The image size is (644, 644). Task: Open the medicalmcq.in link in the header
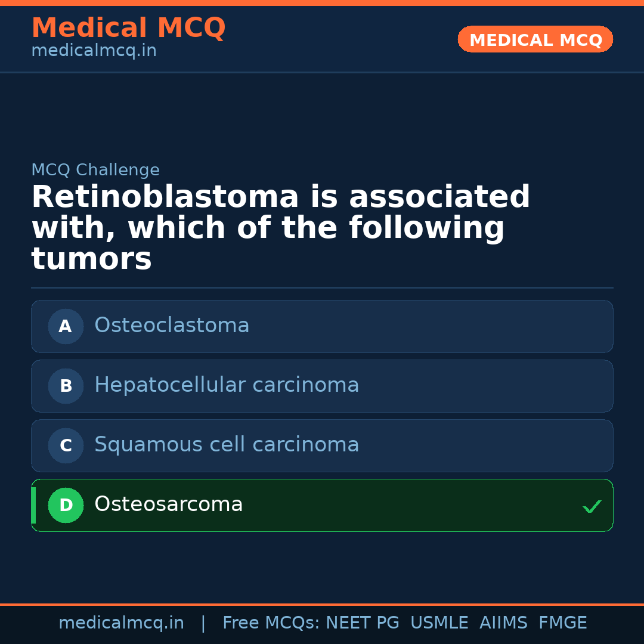click(94, 51)
